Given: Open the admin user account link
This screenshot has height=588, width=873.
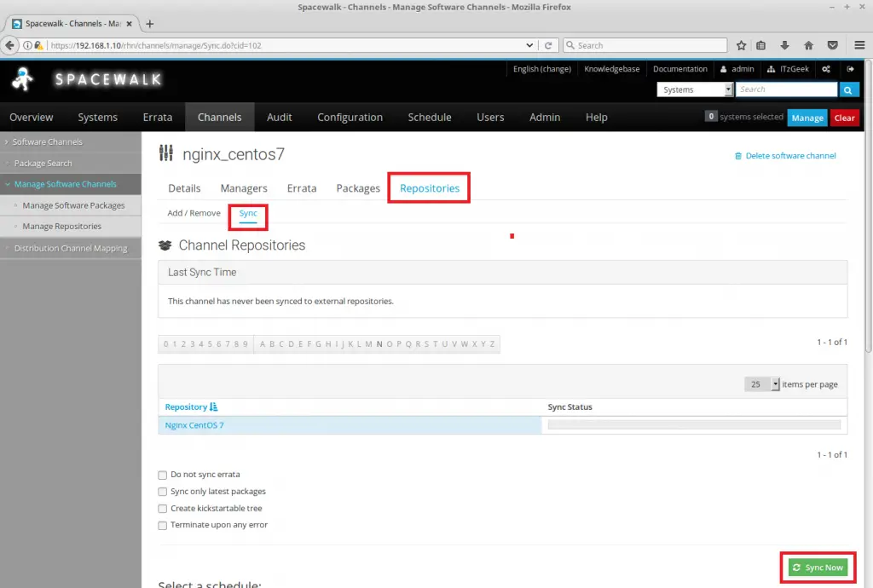Looking at the screenshot, I should coord(737,69).
